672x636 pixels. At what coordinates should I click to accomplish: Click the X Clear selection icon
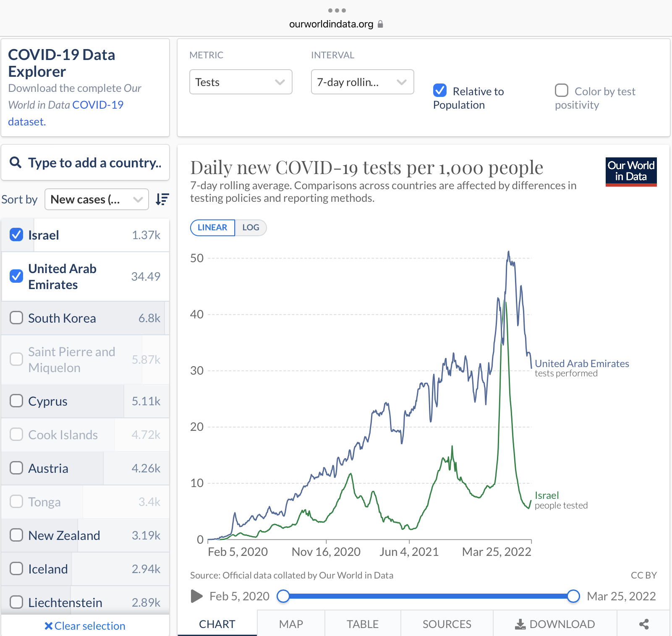tap(49, 626)
